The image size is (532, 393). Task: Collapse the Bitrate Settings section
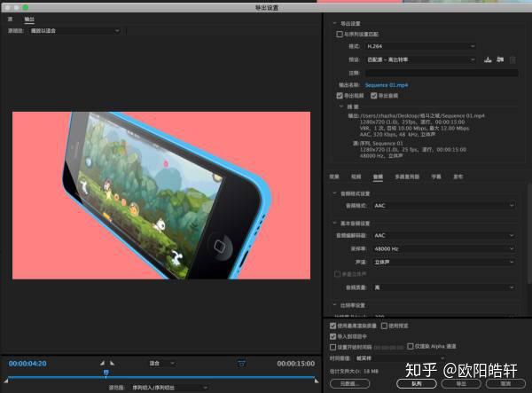(x=334, y=305)
